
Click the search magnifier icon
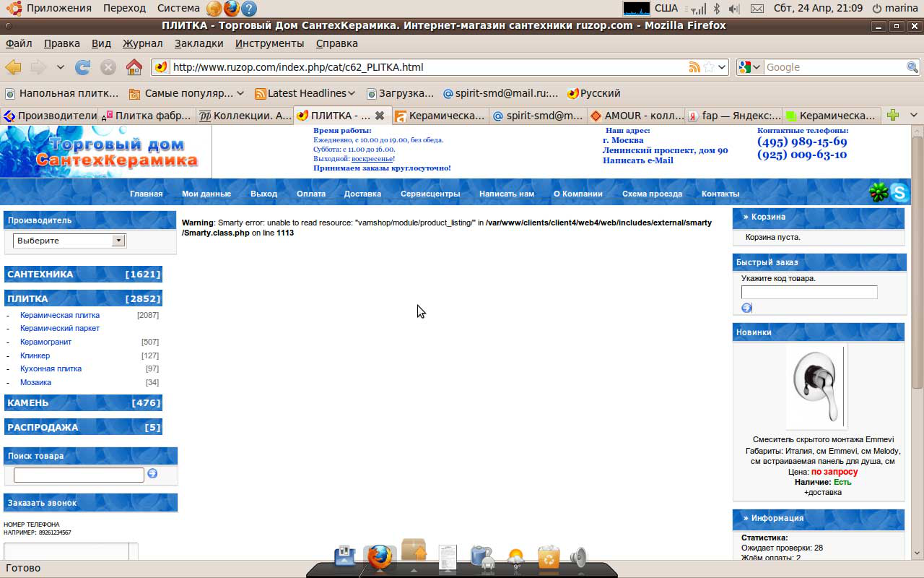click(912, 67)
